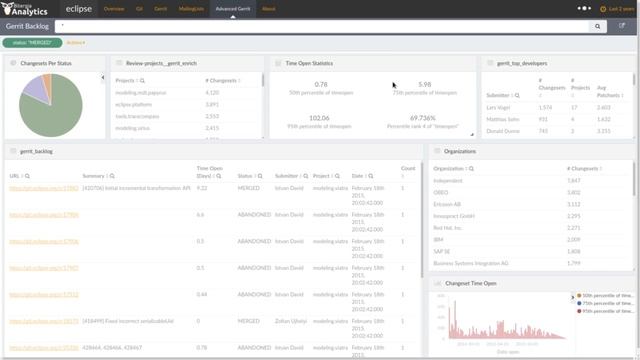Click the Review-projects panel table icon

point(119,63)
